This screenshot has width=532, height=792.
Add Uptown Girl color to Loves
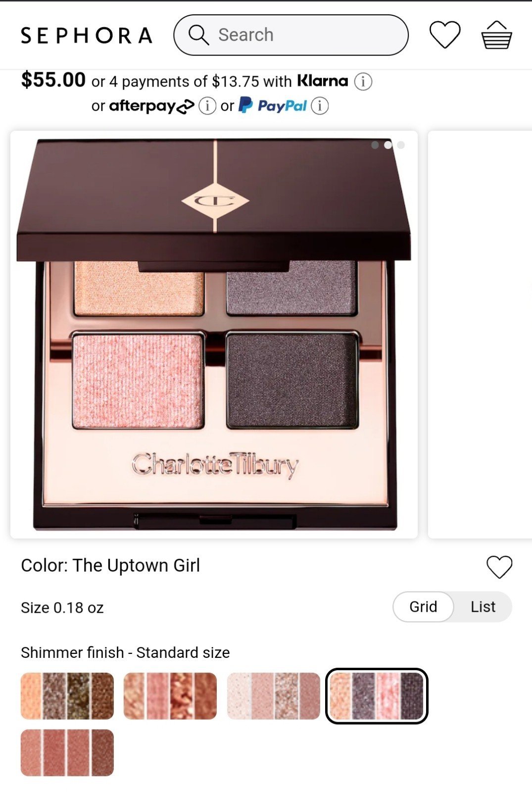click(499, 567)
